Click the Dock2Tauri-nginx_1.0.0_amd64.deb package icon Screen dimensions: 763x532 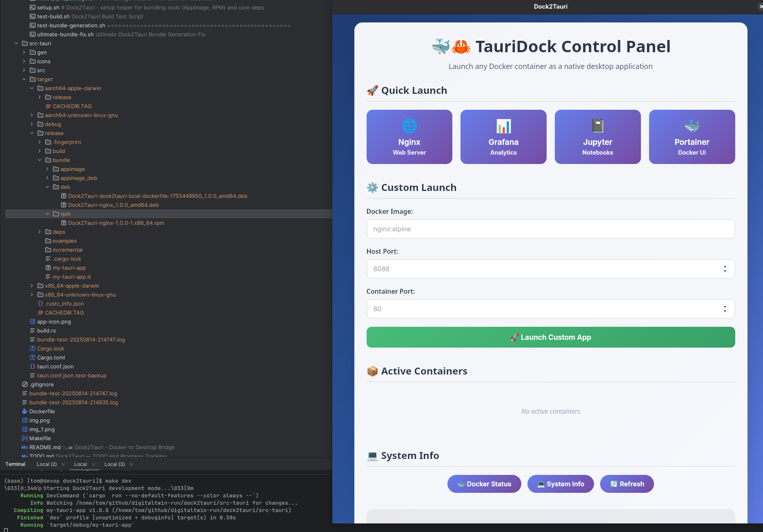[63, 205]
